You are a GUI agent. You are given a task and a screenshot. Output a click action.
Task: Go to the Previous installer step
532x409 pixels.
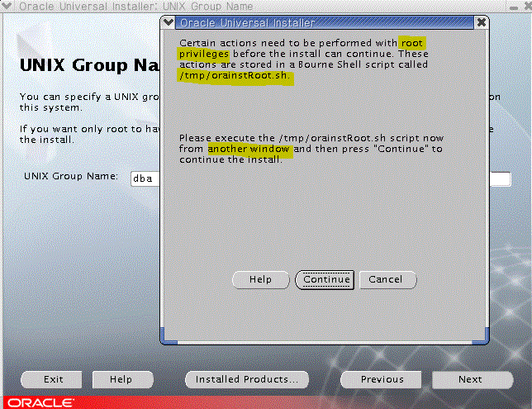pyautogui.click(x=381, y=379)
